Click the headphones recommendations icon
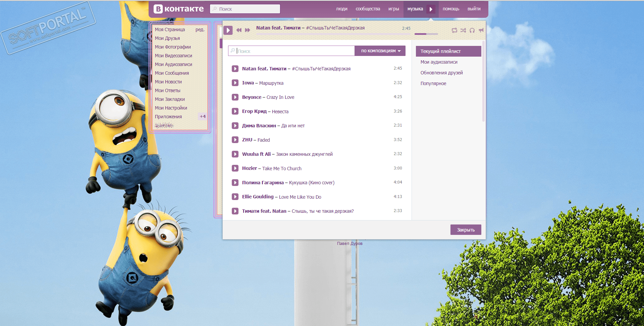 [x=472, y=30]
